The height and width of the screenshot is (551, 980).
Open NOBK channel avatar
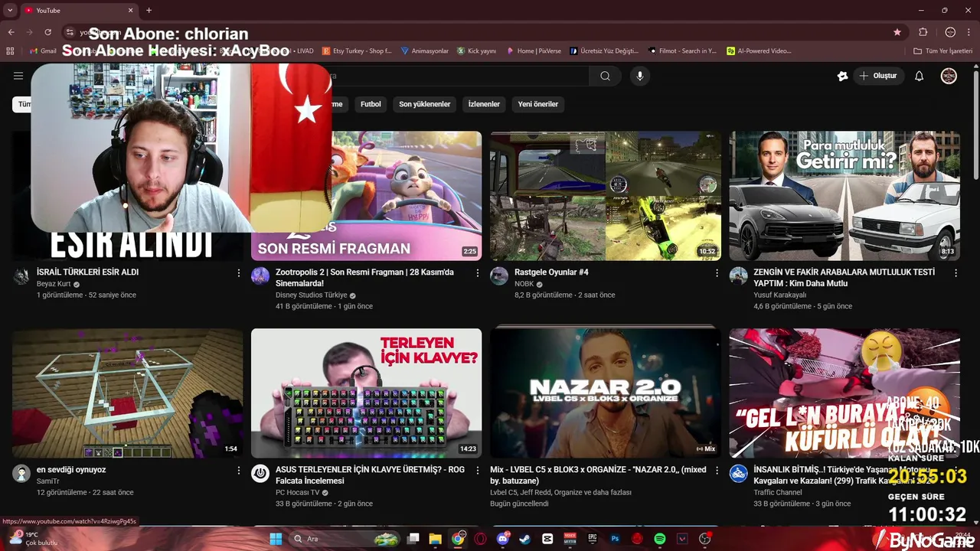tap(499, 276)
